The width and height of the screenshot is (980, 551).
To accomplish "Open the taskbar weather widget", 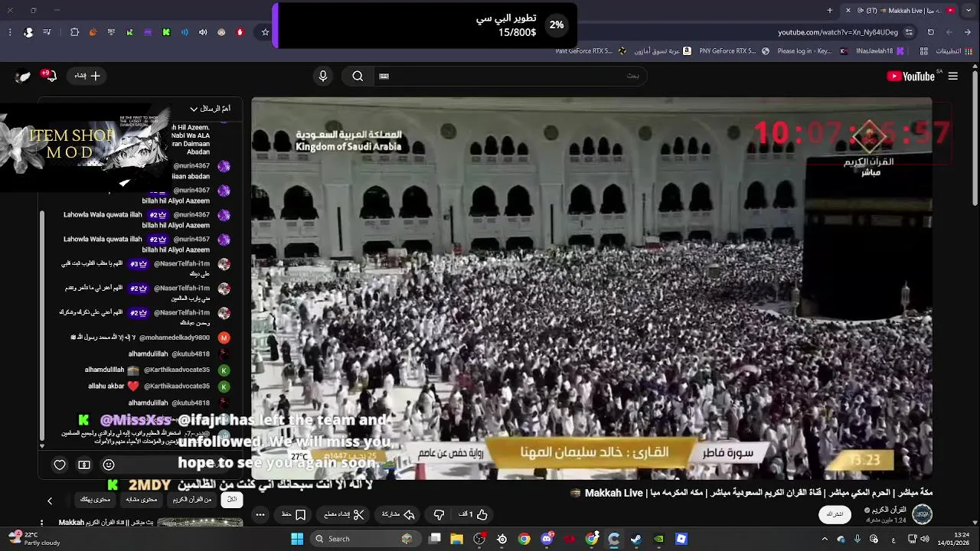I will 34,539.
